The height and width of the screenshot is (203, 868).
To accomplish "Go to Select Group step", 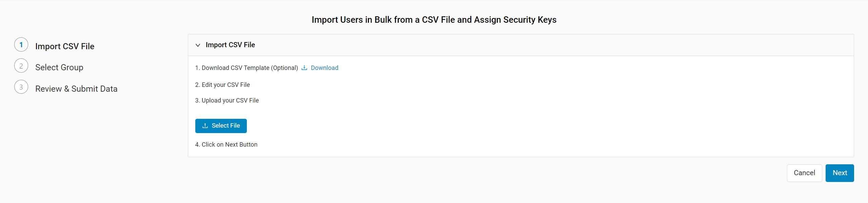I will pos(59,67).
